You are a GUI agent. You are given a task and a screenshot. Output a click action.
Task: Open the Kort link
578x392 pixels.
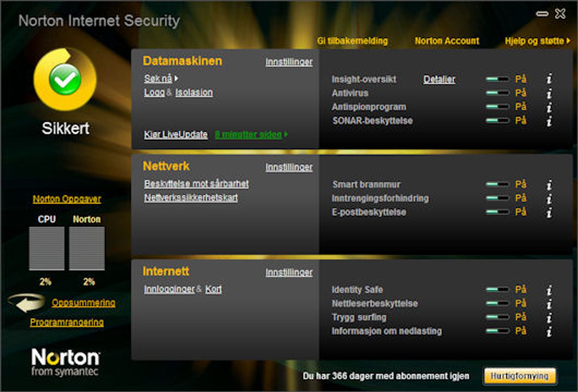coord(213,289)
